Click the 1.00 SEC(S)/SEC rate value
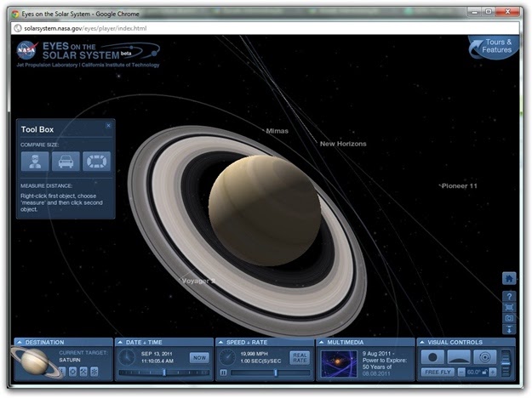Viewport: 532px width, 398px height. pyautogui.click(x=260, y=361)
